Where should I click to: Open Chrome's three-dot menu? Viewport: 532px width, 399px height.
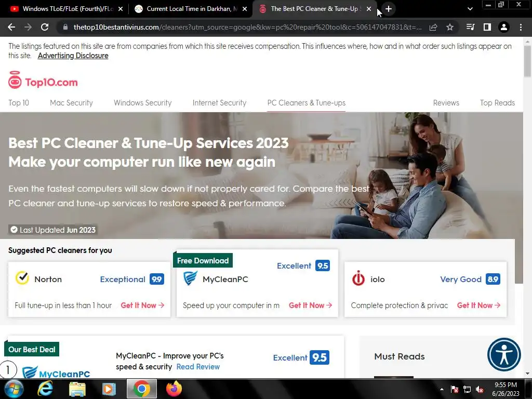click(x=521, y=27)
